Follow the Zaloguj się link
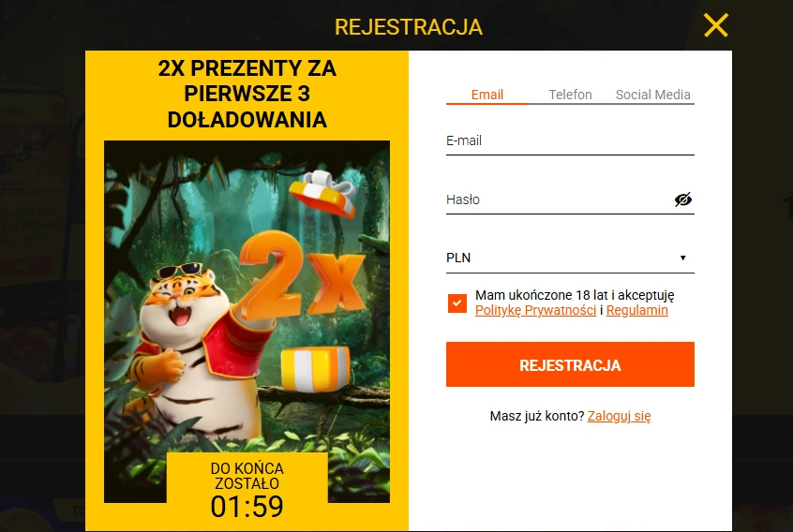793x532 pixels. (x=619, y=416)
